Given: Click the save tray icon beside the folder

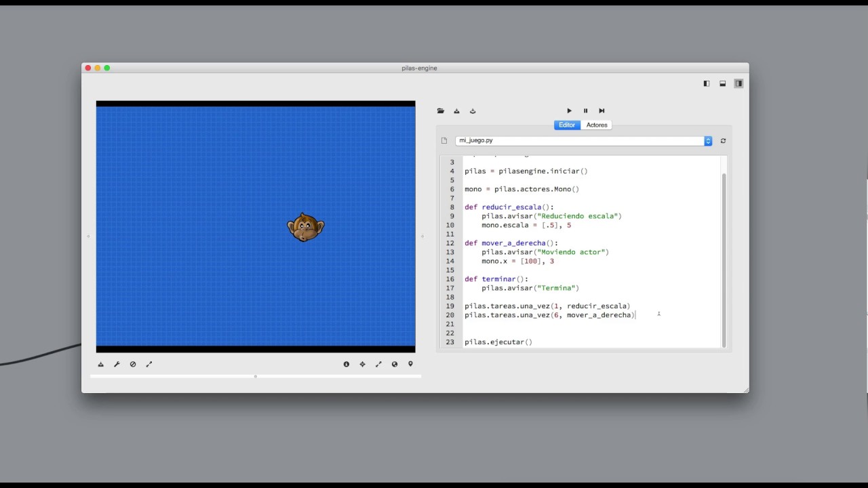Looking at the screenshot, I should point(457,111).
